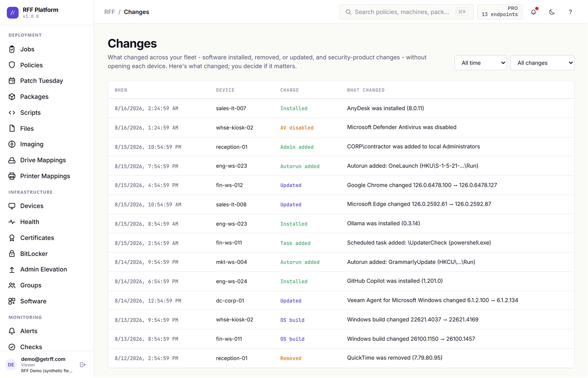Select device mkt-ws-004 in the table

tap(231, 262)
